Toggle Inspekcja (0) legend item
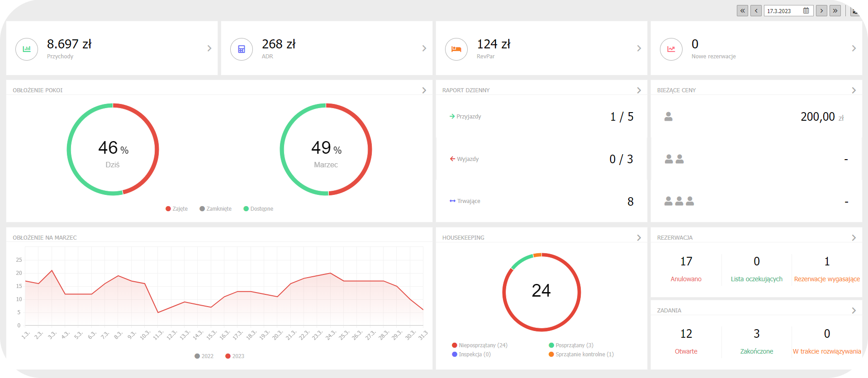The height and width of the screenshot is (378, 868). point(471,354)
